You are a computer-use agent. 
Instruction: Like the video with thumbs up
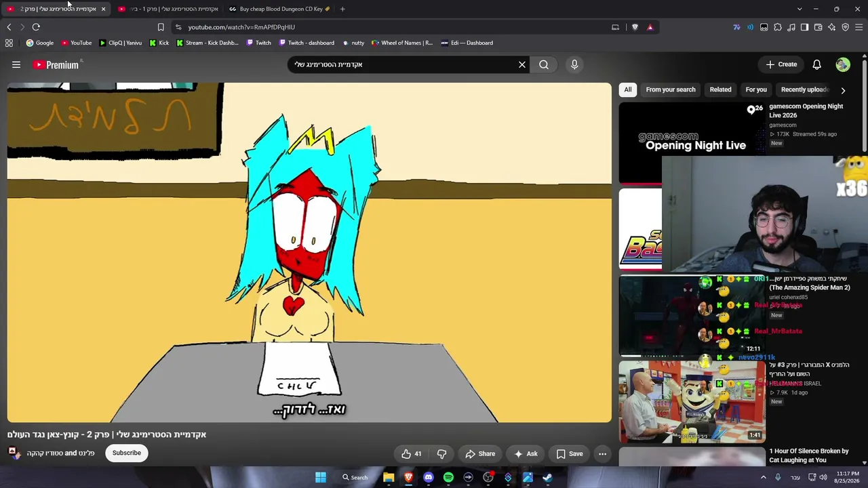point(411,453)
